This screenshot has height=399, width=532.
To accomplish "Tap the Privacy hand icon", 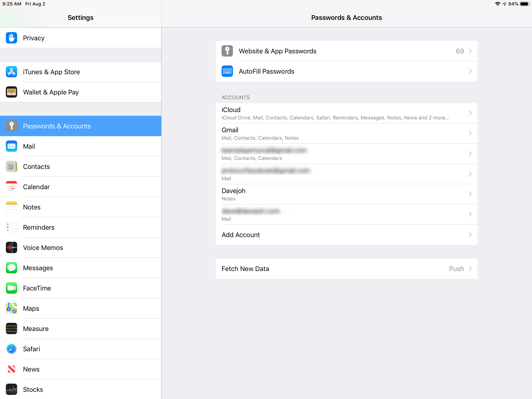I will 11,38.
